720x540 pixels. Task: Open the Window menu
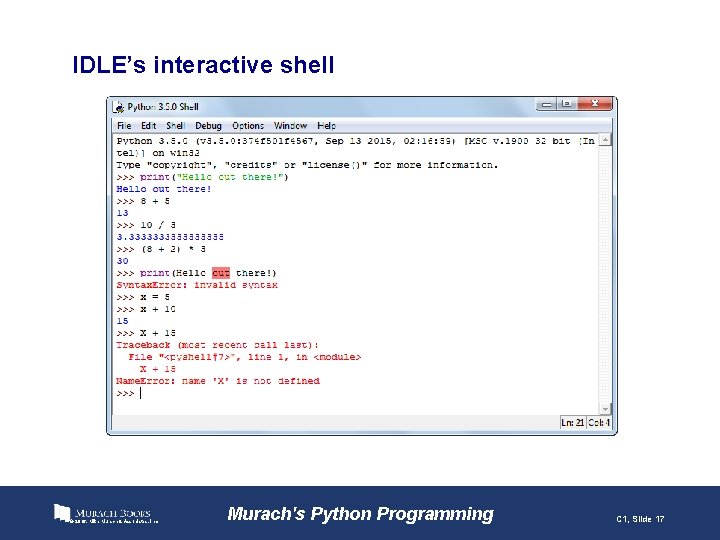(x=290, y=126)
